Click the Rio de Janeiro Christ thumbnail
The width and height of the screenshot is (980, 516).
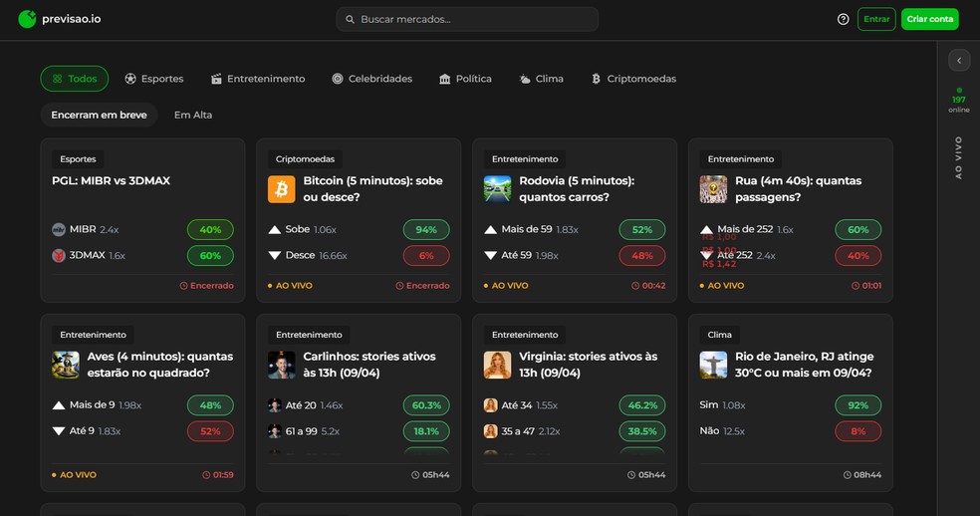coord(713,365)
